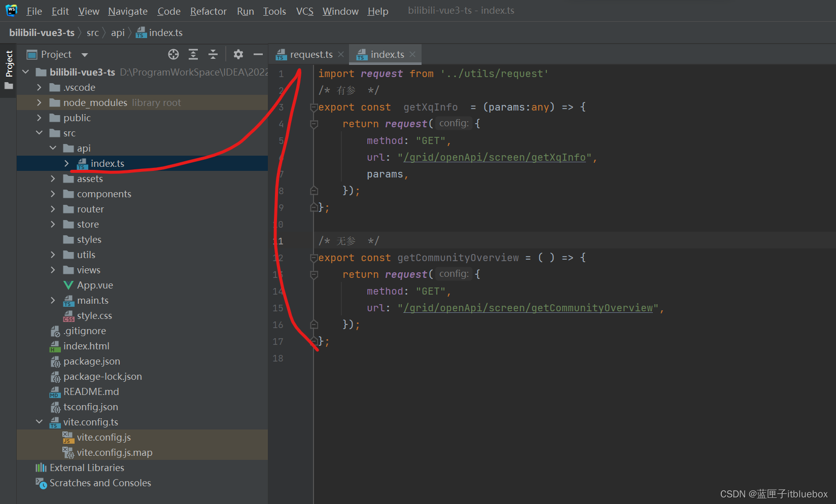Open the Project view dropdown
The height and width of the screenshot is (504, 836).
tap(85, 55)
